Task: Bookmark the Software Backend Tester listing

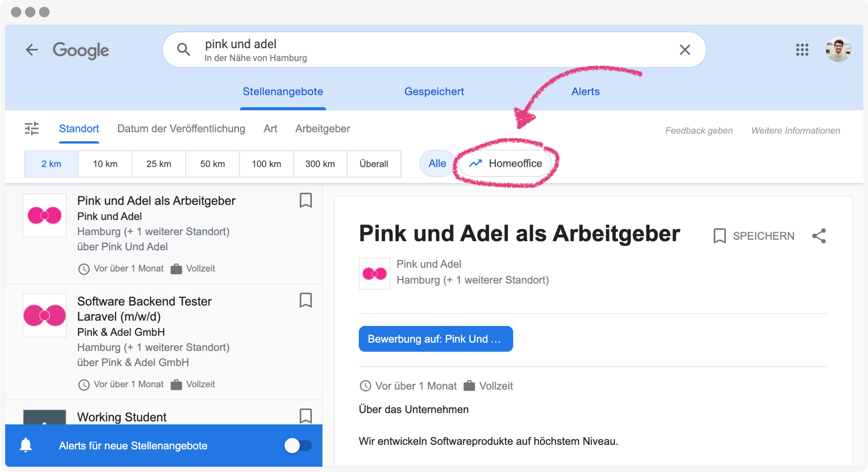Action: click(x=306, y=300)
